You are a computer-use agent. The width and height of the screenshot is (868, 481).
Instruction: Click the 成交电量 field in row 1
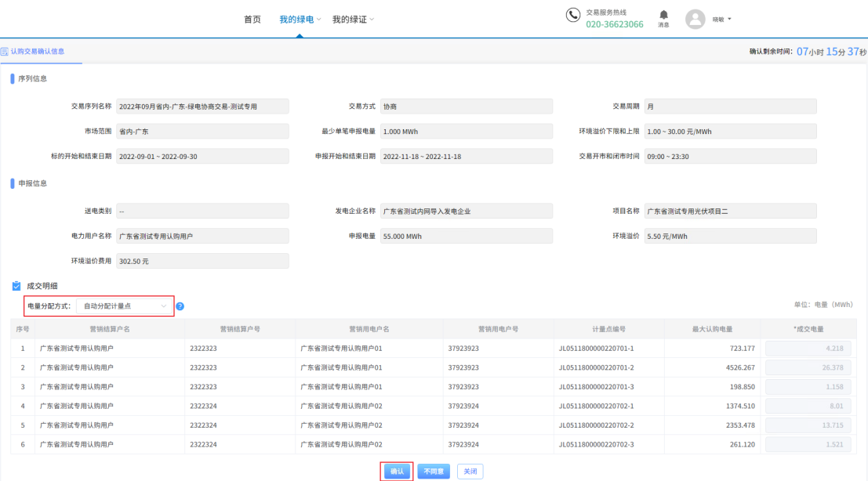coord(808,348)
